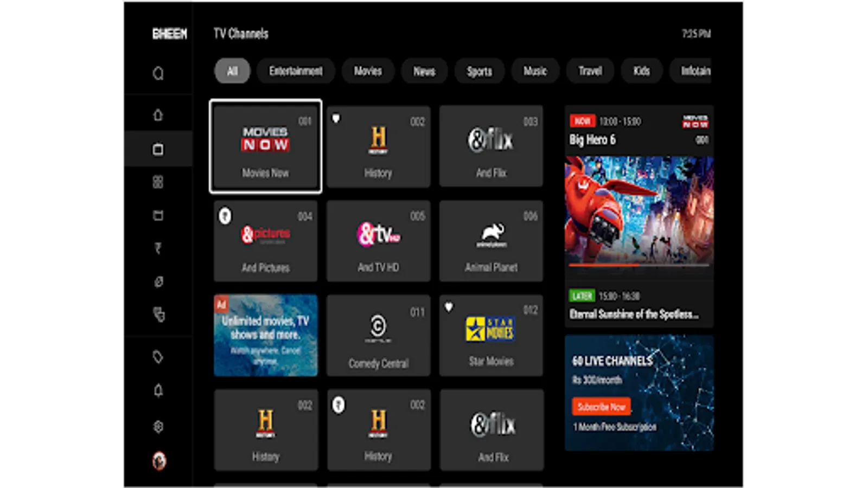
Task: Open the History card with heart icon
Action: pyautogui.click(x=378, y=146)
